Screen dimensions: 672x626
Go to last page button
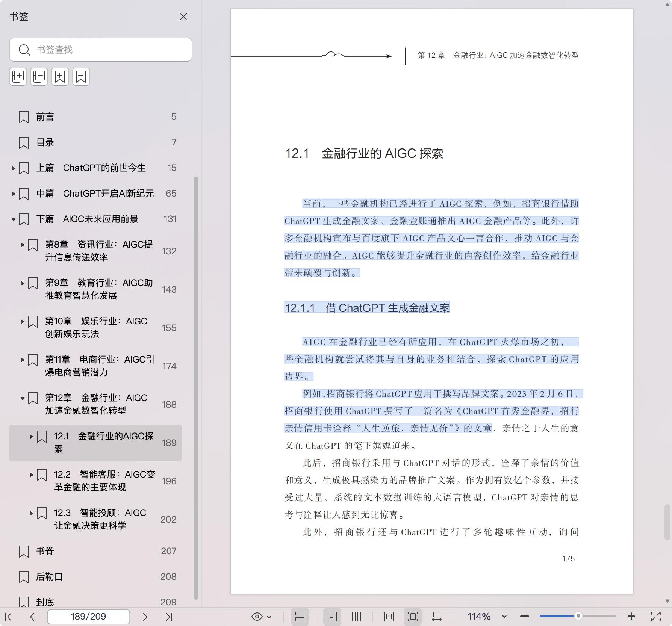[x=169, y=617]
